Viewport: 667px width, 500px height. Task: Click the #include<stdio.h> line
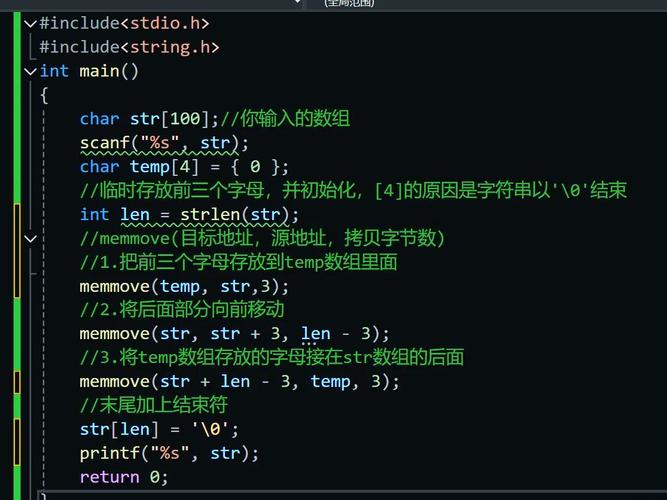point(124,23)
